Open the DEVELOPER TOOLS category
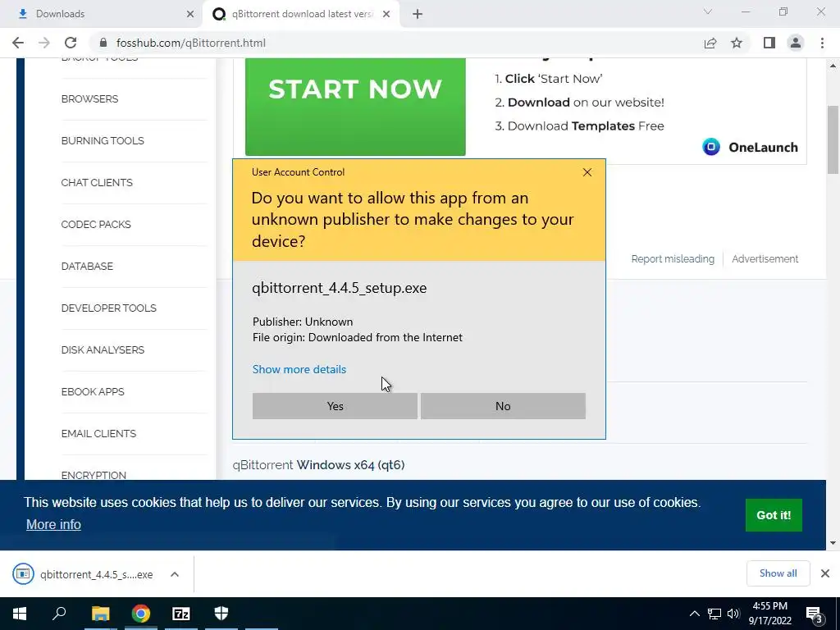 click(109, 308)
